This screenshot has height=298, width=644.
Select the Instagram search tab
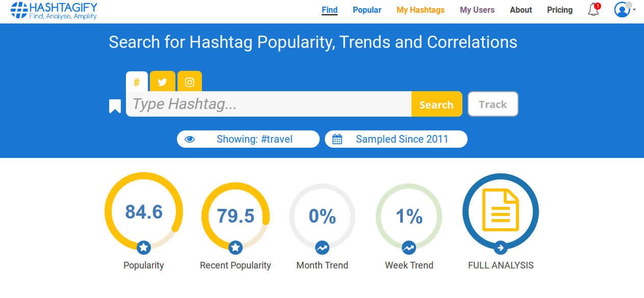click(x=189, y=82)
